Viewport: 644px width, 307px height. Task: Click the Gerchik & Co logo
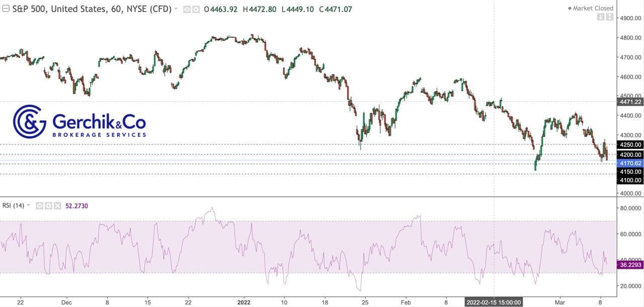79,122
